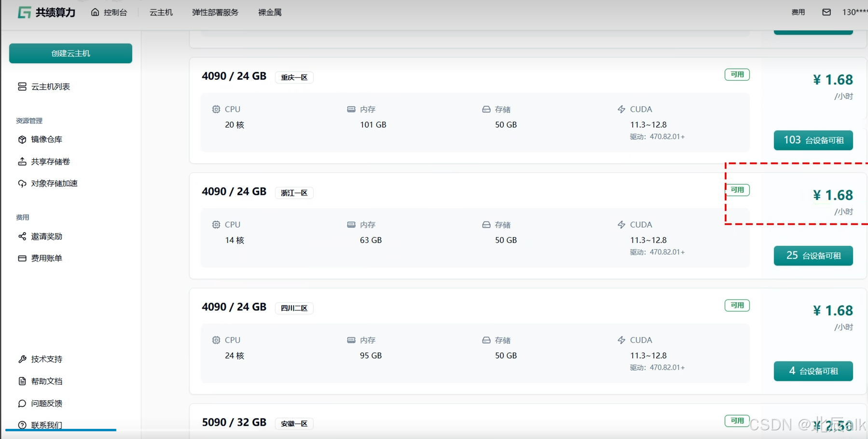Click the 问题反馈 chat bubble icon
The image size is (868, 439).
22,403
